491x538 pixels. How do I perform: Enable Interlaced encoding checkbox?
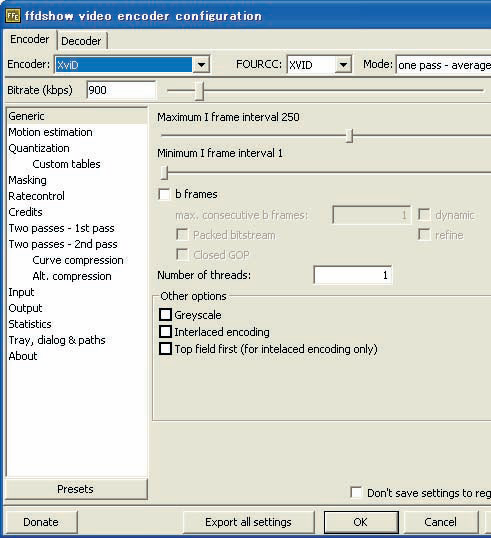pos(165,332)
